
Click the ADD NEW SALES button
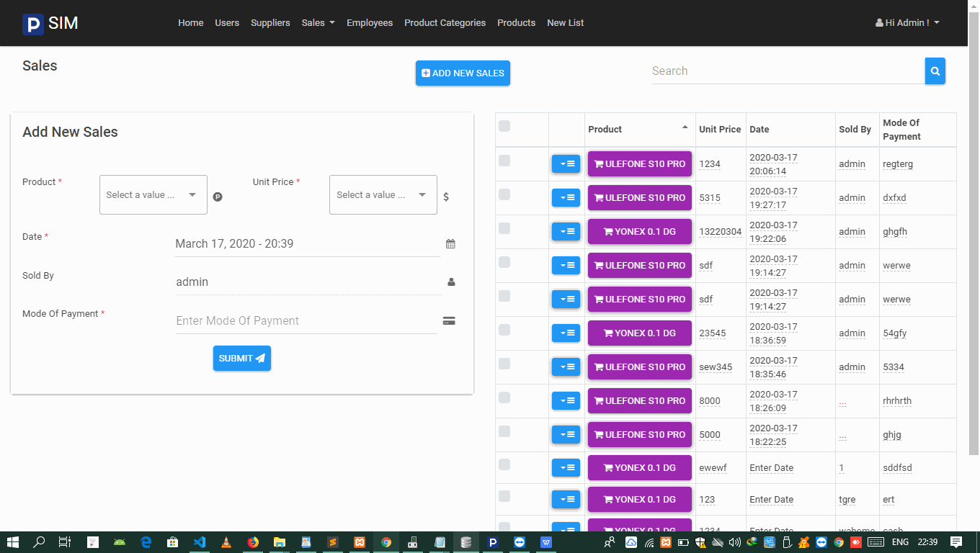(463, 73)
